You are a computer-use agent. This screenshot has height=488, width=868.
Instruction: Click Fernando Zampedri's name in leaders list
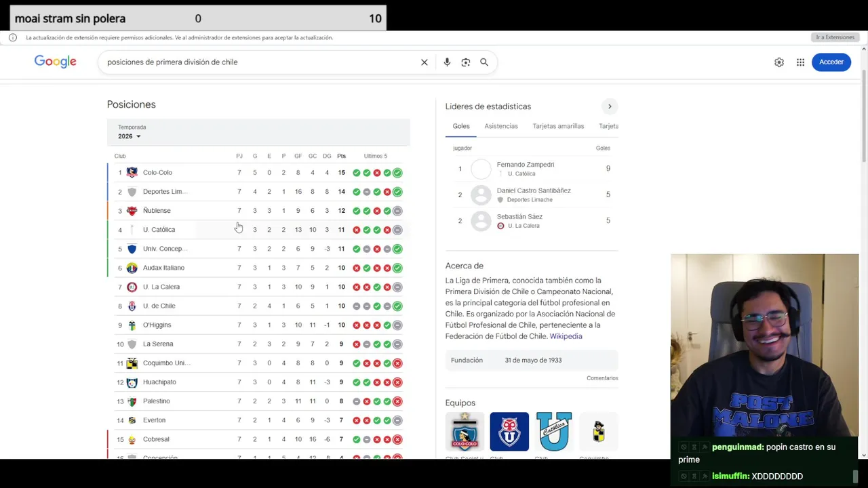[x=526, y=165]
